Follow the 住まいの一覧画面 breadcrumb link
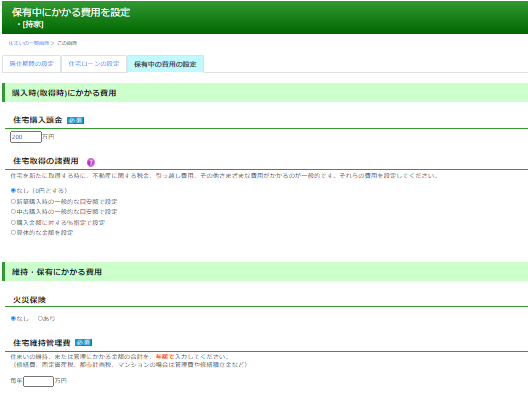 coord(29,43)
